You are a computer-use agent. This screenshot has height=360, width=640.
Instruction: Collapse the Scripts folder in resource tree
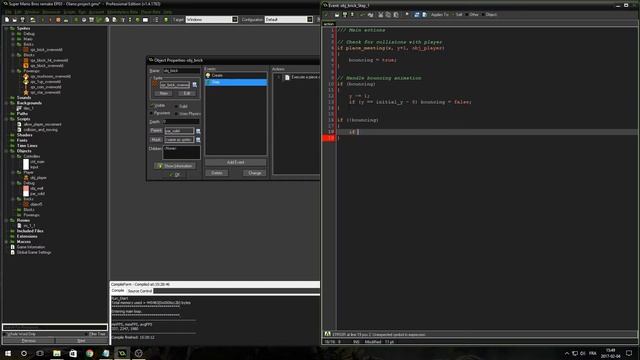point(6,119)
